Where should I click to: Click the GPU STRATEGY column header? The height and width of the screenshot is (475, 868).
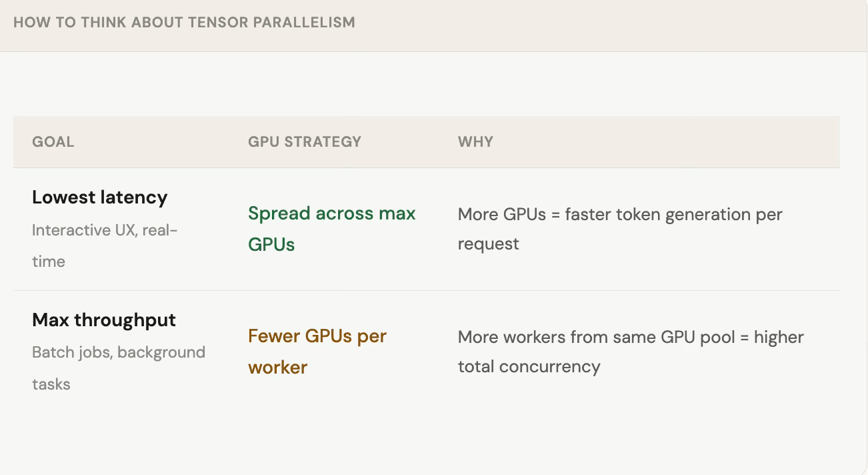[x=304, y=141]
